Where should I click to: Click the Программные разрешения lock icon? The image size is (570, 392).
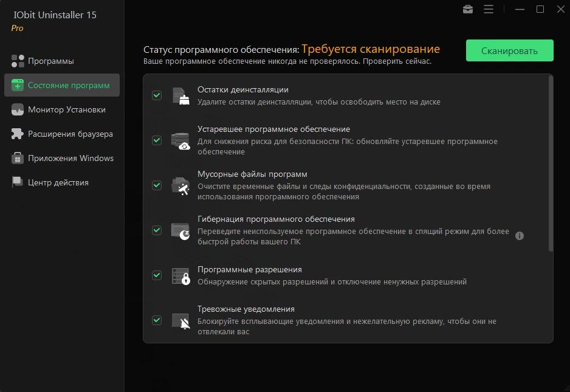coord(180,276)
